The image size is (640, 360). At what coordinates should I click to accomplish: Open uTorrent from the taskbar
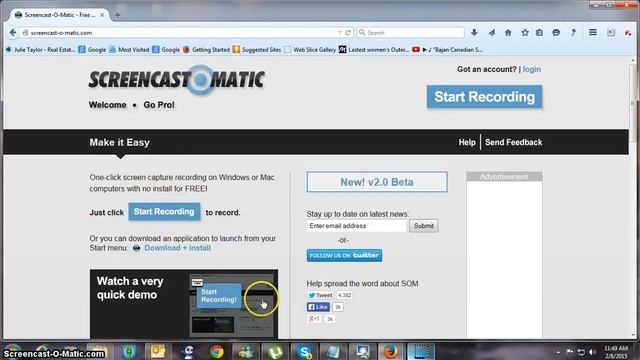(275, 351)
